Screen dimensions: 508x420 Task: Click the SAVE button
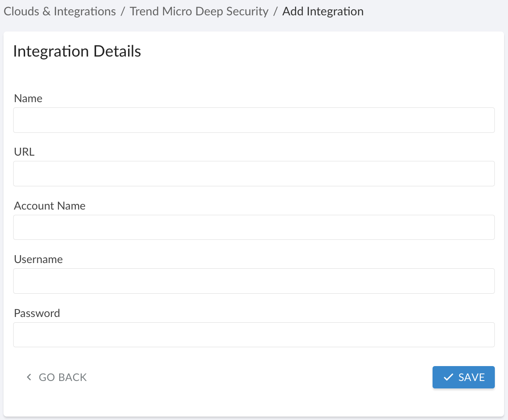(464, 377)
